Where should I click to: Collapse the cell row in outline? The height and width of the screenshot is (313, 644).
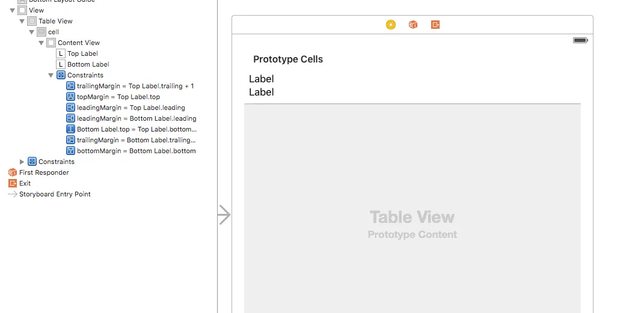click(32, 32)
